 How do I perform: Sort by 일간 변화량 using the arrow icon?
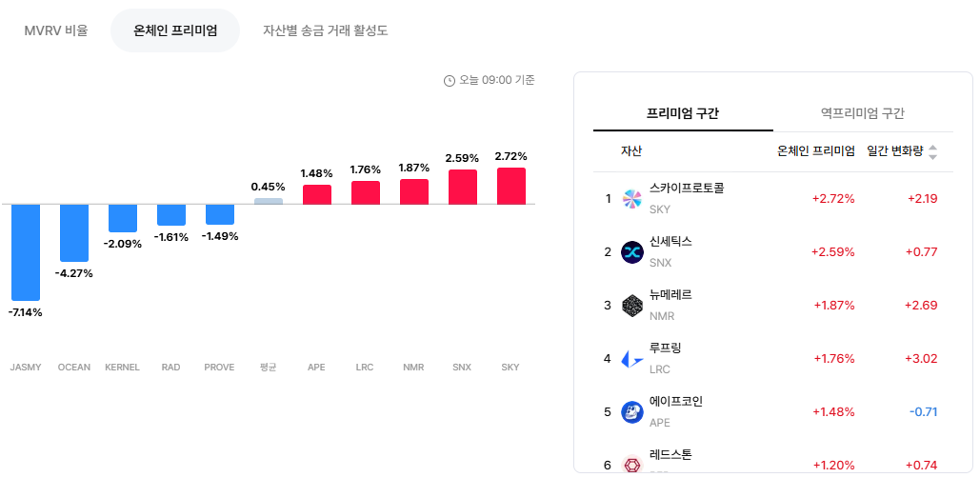coord(932,151)
